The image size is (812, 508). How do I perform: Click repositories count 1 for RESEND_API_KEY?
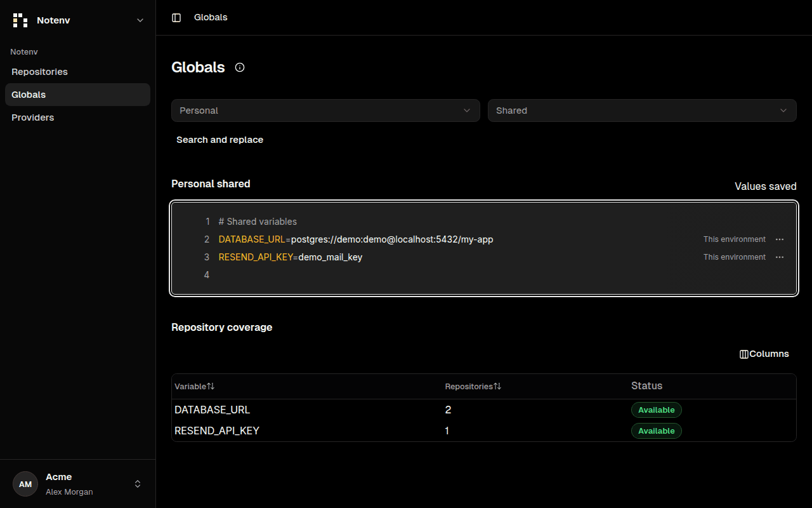point(447,431)
